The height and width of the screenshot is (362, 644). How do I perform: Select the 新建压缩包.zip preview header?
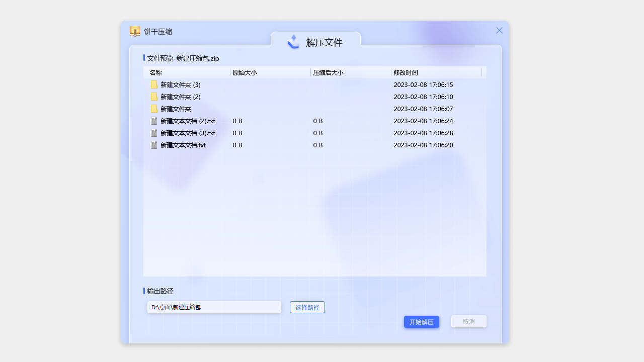(x=182, y=58)
